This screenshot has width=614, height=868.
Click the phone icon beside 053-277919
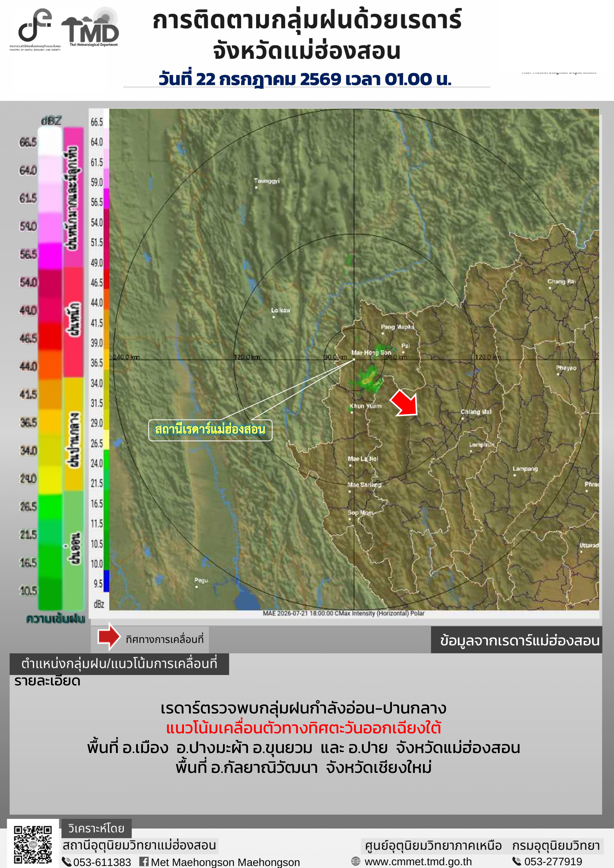[516, 861]
